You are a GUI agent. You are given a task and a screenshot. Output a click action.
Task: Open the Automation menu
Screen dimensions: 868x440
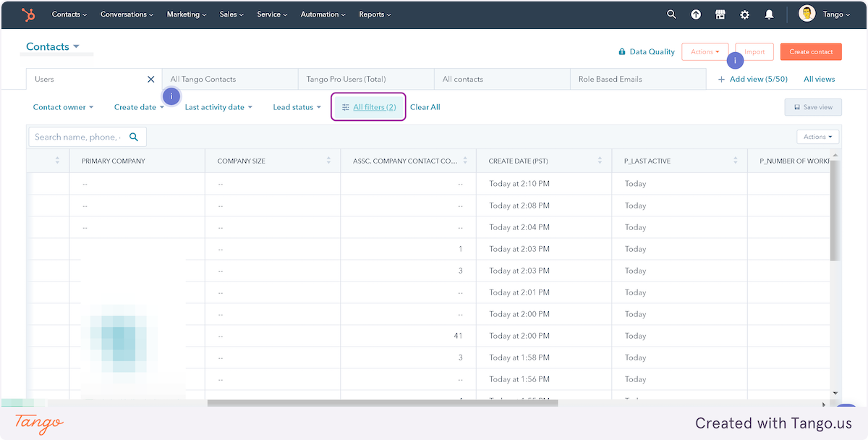(323, 14)
